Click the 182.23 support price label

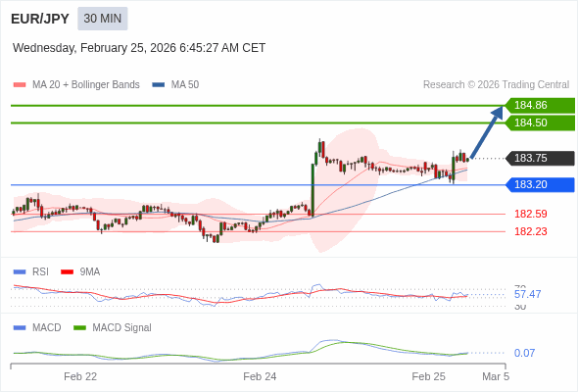tap(531, 231)
